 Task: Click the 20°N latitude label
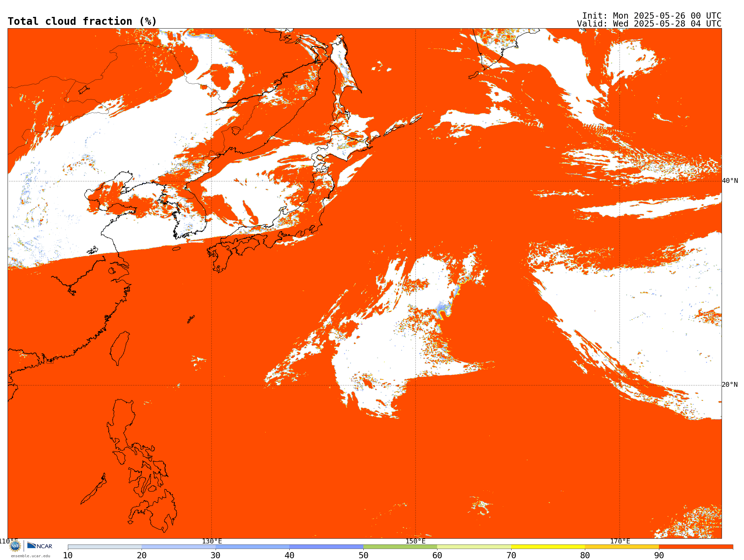tap(730, 385)
